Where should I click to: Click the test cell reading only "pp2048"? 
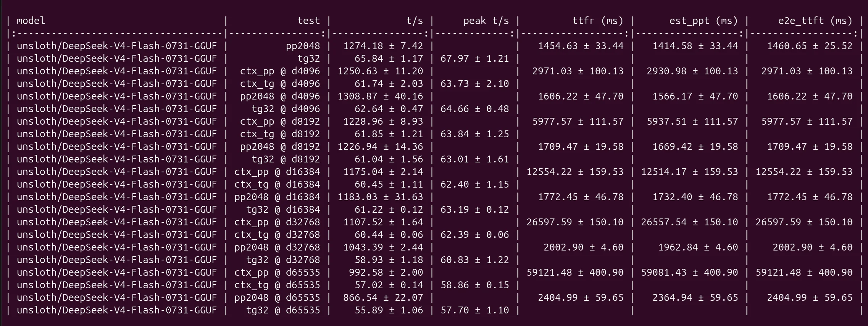(x=303, y=46)
